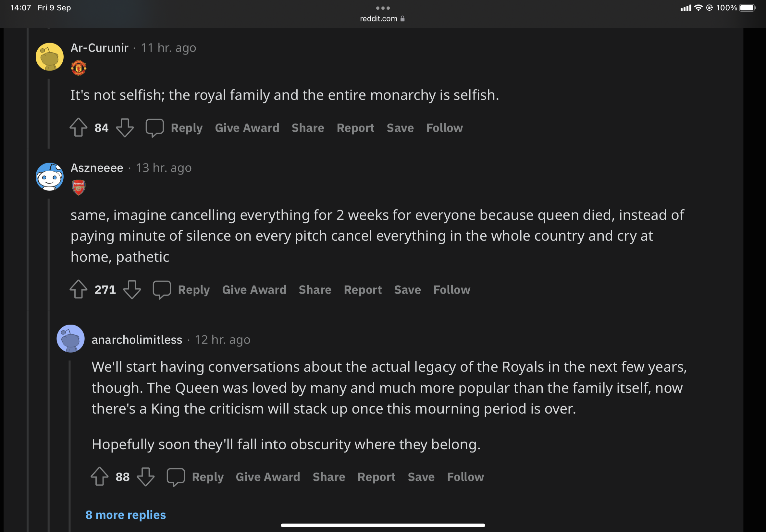Click speech bubble icon on anarcholimitless's comment
Screen dimensions: 766x532
176,477
